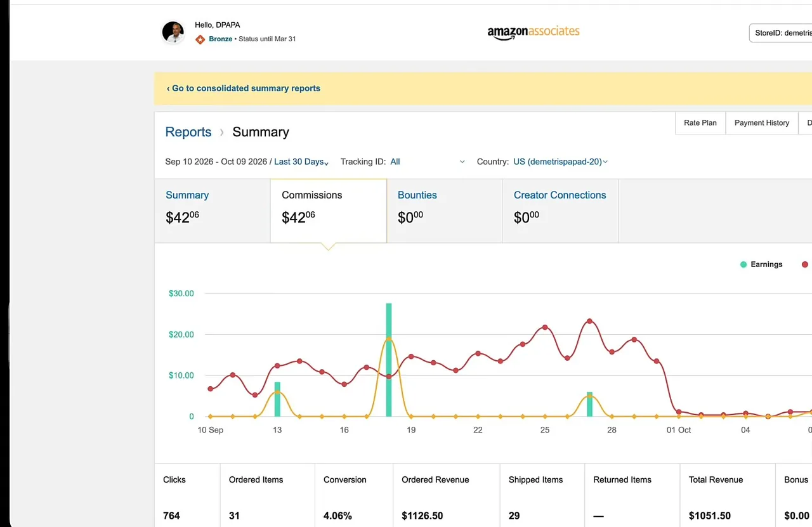The image size is (812, 527).
Task: Switch to the Summary earnings tab
Action: 212,211
